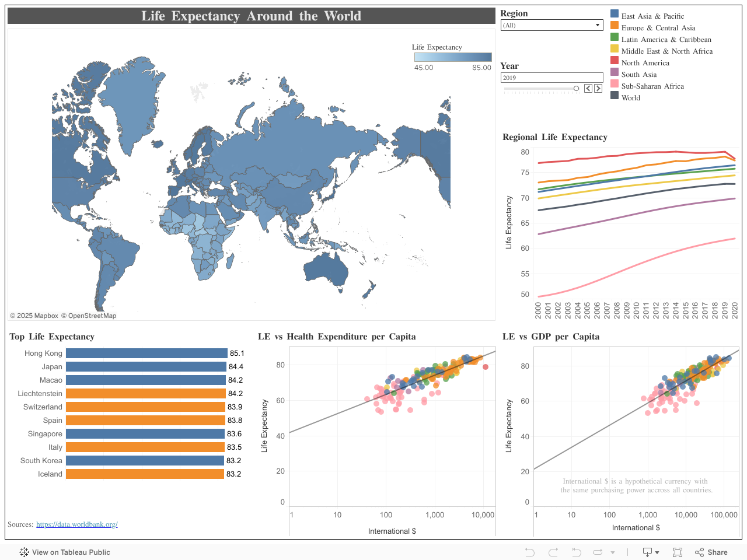Viewport: 747px width, 560px height.
Task: Click the Revert icon in bottom toolbar
Action: (x=576, y=552)
